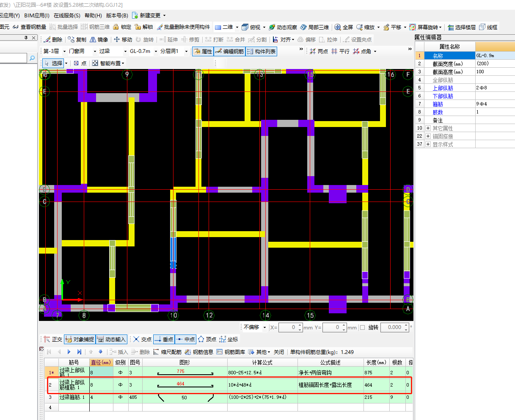
Task: Click the 选择 select button
Action: (x=53, y=63)
